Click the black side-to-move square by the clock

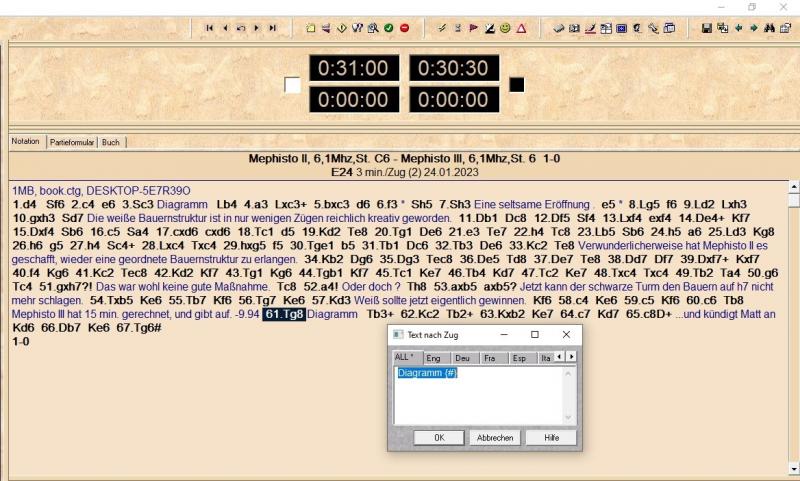[517, 85]
